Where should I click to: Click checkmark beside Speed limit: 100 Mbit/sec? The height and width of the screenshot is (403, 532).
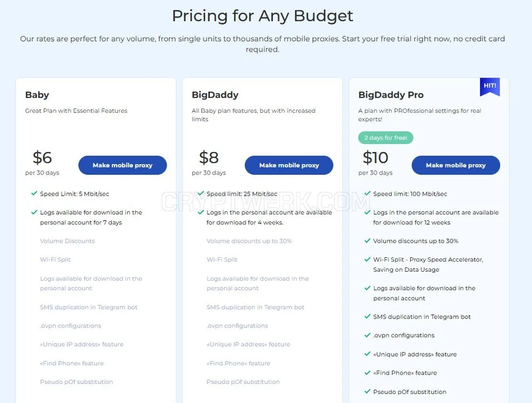(367, 194)
